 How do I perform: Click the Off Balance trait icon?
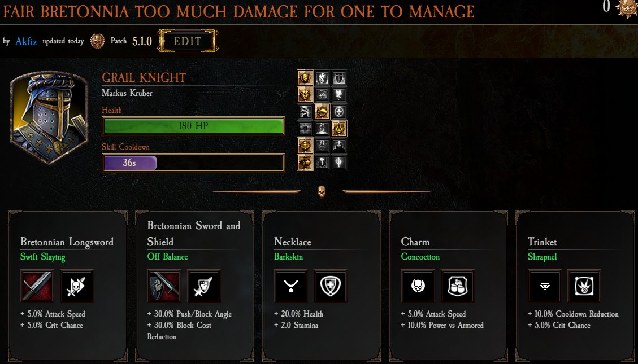click(x=203, y=286)
